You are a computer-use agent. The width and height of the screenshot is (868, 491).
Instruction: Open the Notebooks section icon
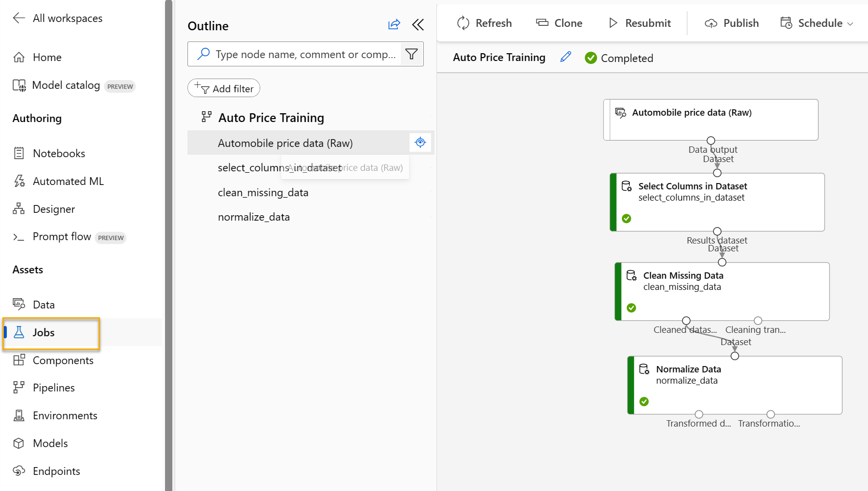point(19,153)
